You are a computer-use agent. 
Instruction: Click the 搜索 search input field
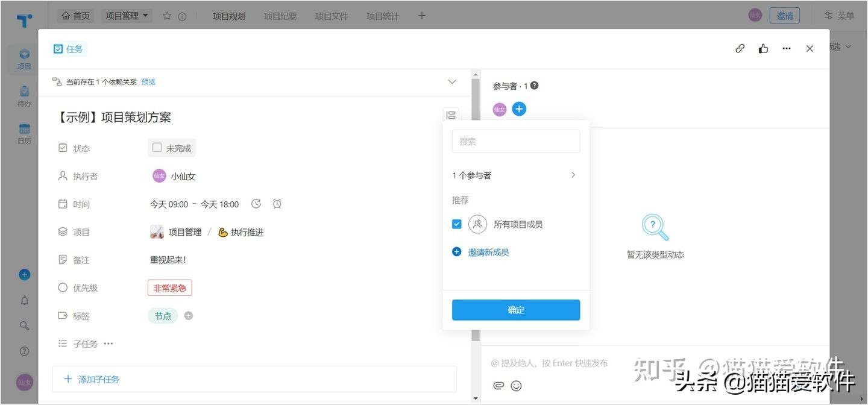tap(516, 140)
